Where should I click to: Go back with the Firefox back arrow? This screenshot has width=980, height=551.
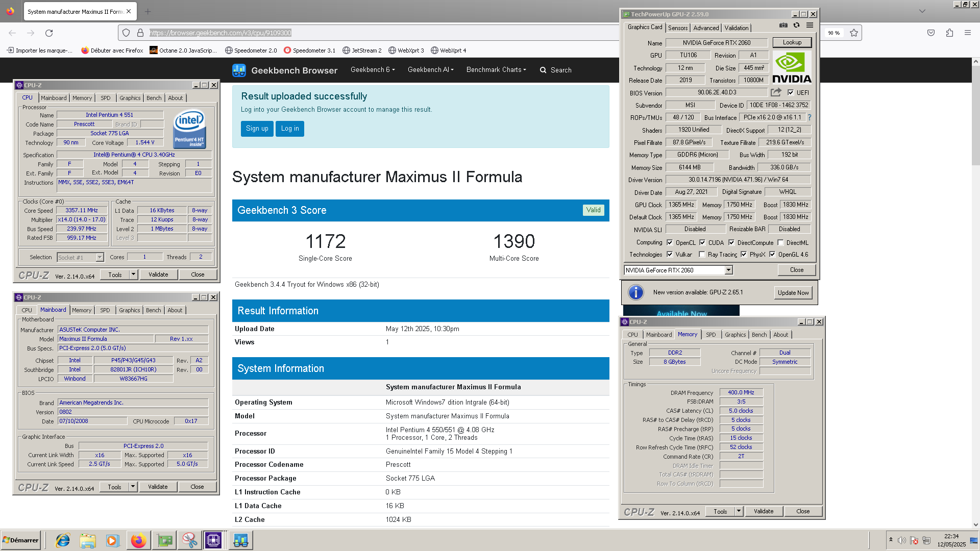coord(12,33)
